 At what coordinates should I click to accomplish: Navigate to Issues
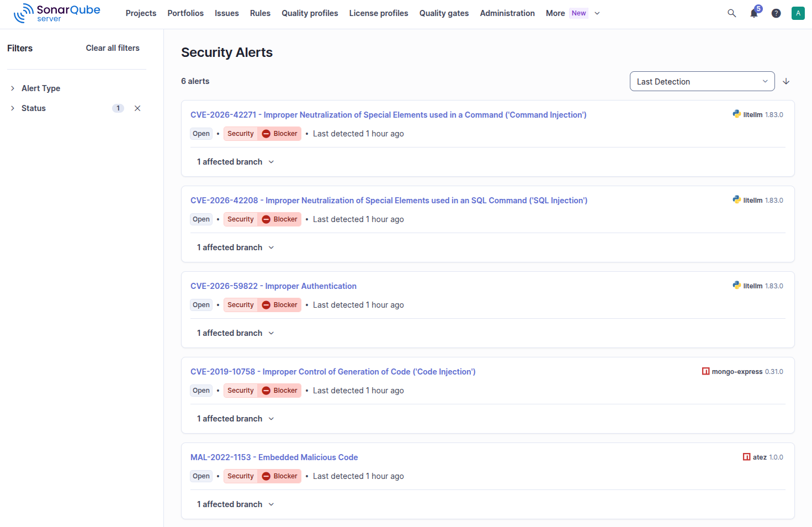click(227, 13)
